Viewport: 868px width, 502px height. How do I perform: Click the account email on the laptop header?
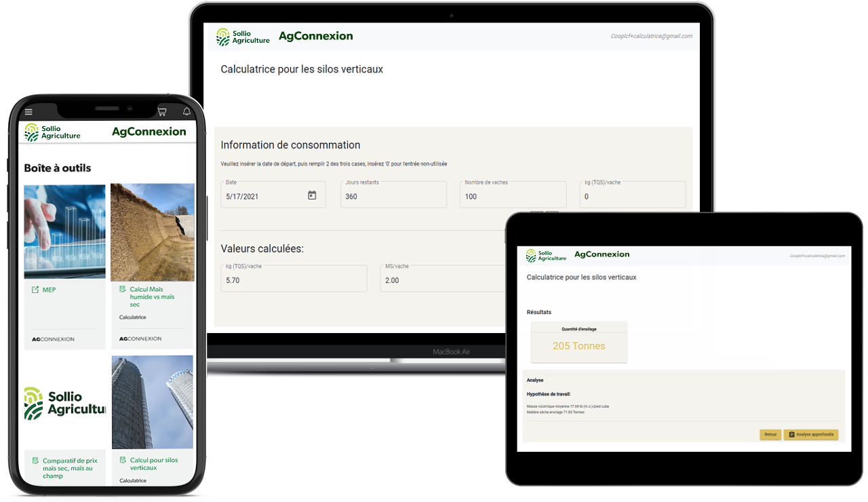pyautogui.click(x=651, y=37)
